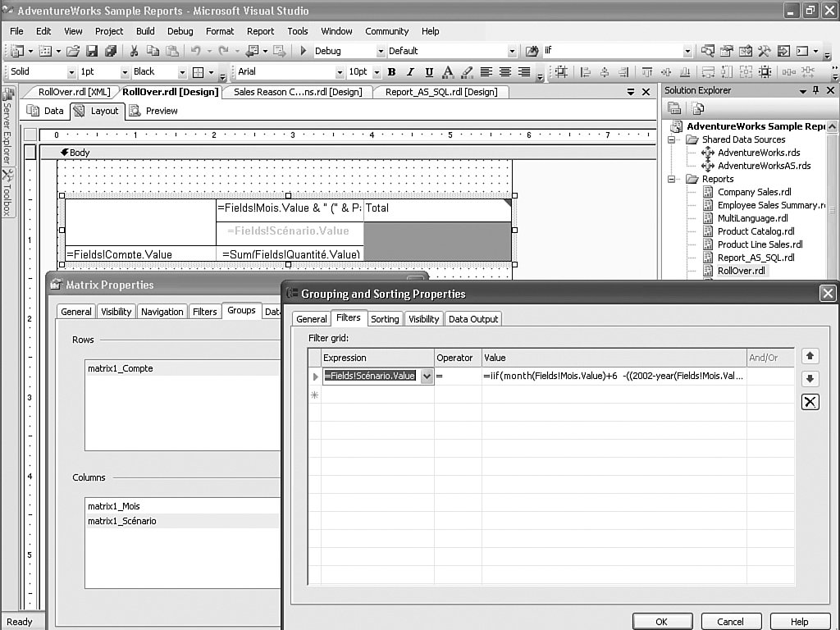Align text left in format toolbar

[x=486, y=72]
